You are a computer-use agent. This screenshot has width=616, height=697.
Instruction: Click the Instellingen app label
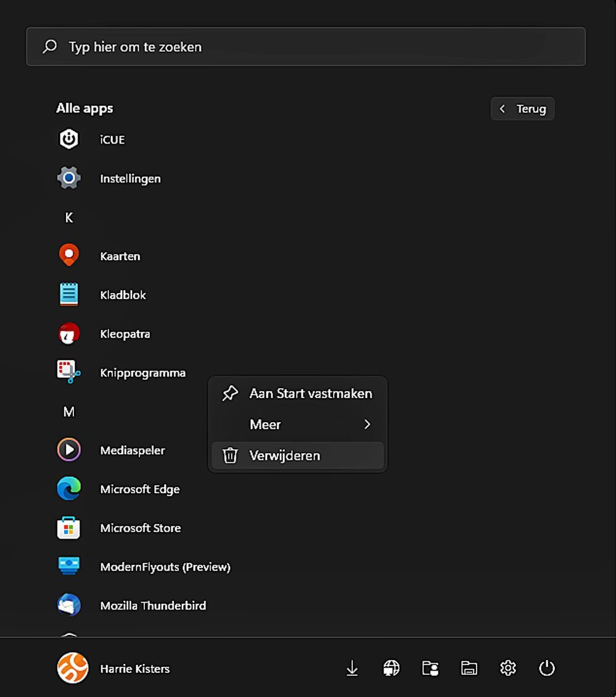[130, 179]
